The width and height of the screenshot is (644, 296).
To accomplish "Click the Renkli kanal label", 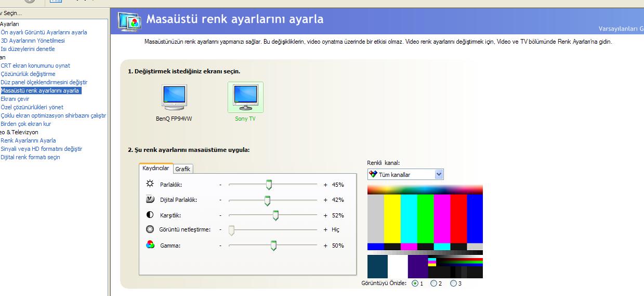I will 384,163.
